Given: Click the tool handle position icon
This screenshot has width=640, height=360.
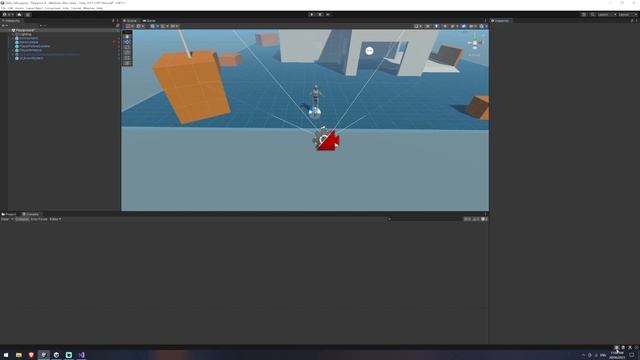Looking at the screenshot, I should pyautogui.click(x=128, y=26).
